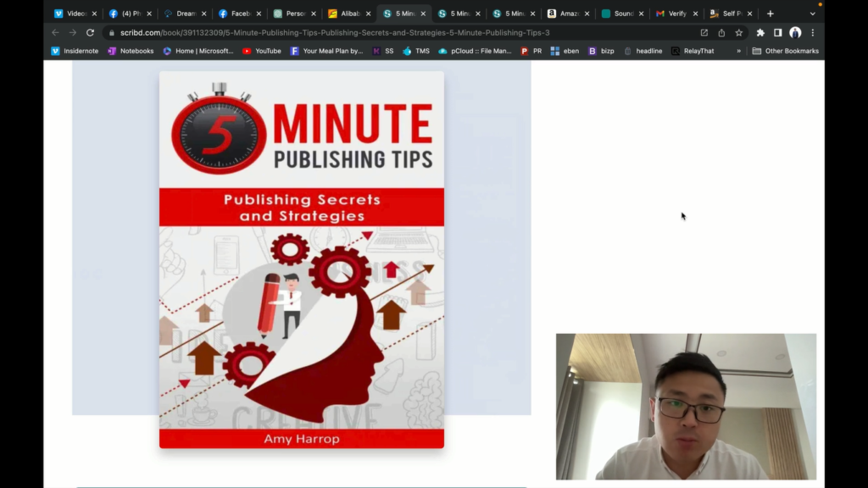The image size is (868, 488).
Task: Open the Chrome three-dot menu
Action: pos(813,33)
